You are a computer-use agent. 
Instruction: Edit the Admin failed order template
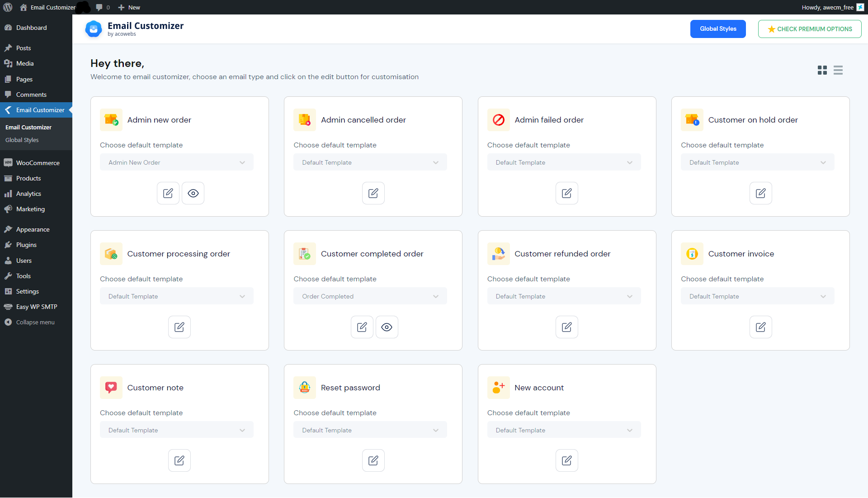(567, 193)
